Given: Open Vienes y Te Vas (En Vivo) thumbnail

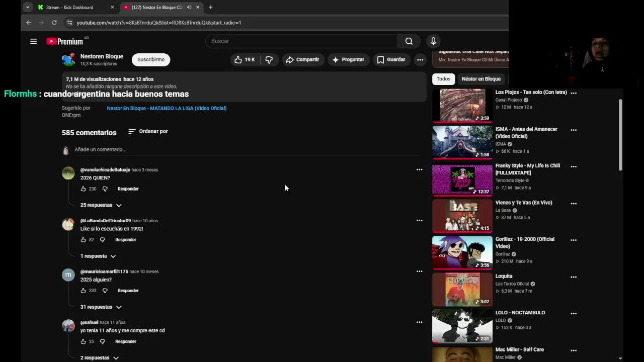Looking at the screenshot, I should tap(462, 216).
